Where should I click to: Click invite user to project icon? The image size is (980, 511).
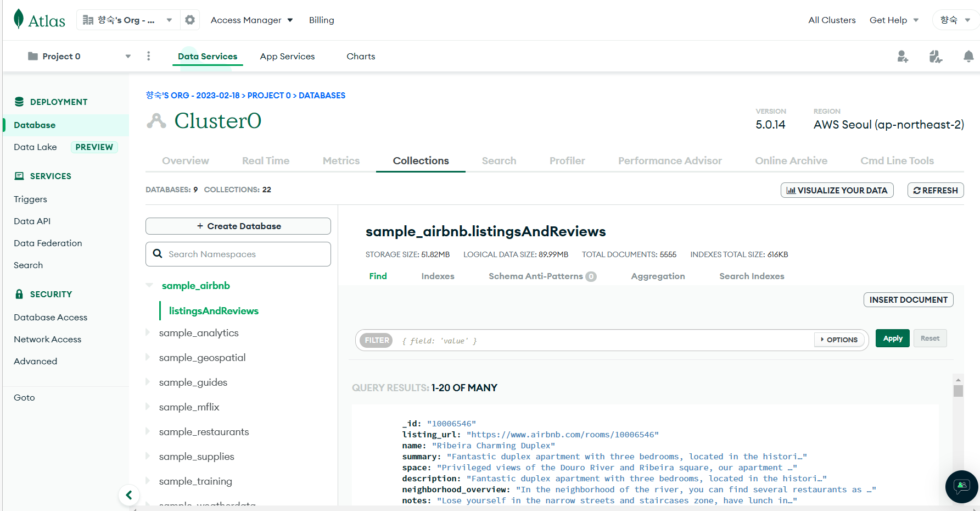pos(903,56)
